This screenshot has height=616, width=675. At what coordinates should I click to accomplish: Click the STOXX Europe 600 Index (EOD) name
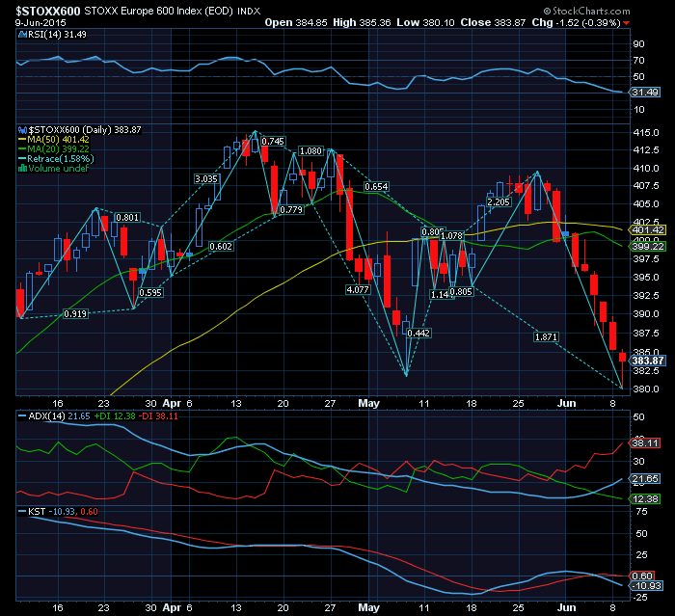[x=158, y=11]
